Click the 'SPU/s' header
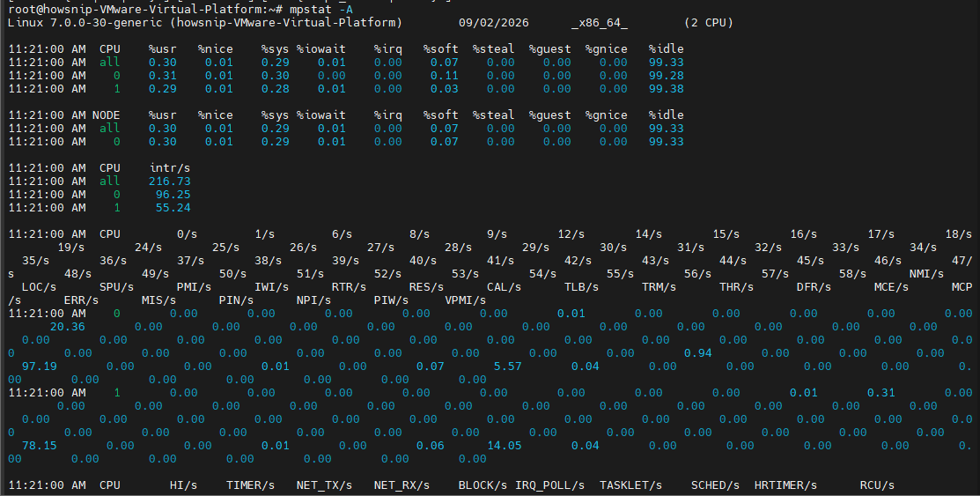The width and height of the screenshot is (980, 496). 117,287
